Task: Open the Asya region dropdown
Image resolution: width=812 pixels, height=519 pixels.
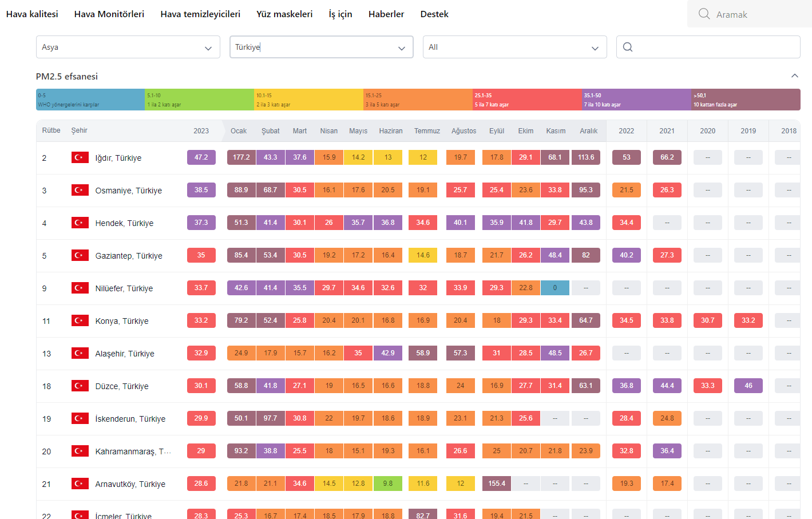Action: pyautogui.click(x=128, y=47)
